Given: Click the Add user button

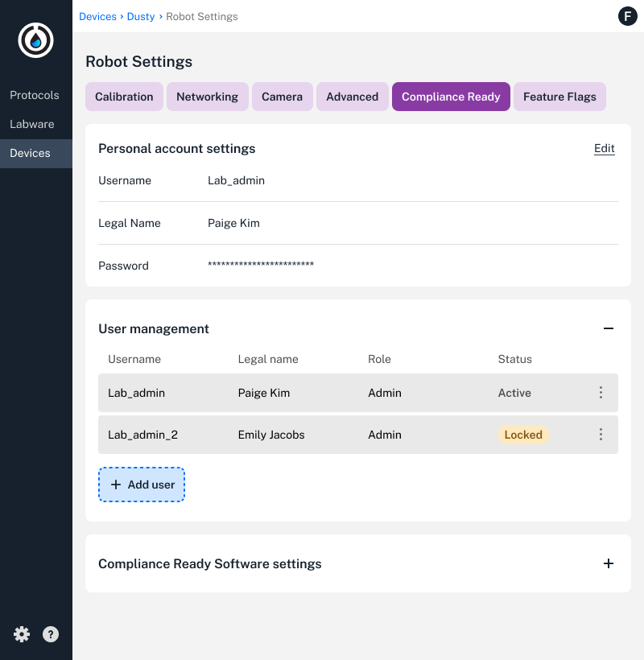Looking at the screenshot, I should coord(142,485).
